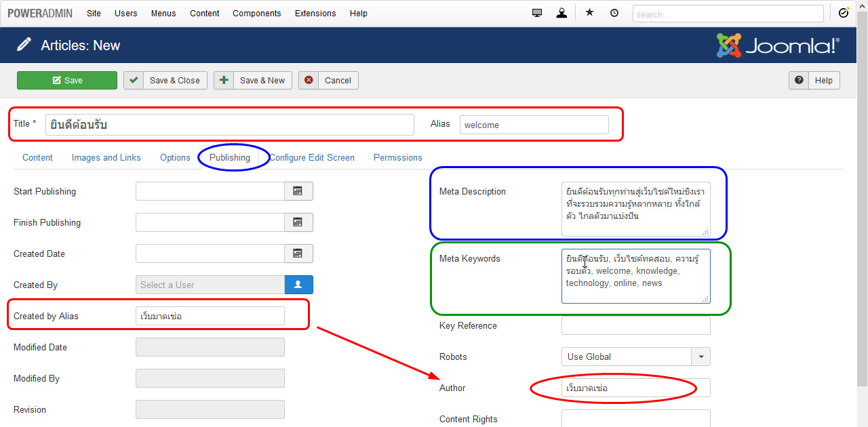Click inside the Meta Keywords field
Screen dimensions: 868x427
(635, 276)
